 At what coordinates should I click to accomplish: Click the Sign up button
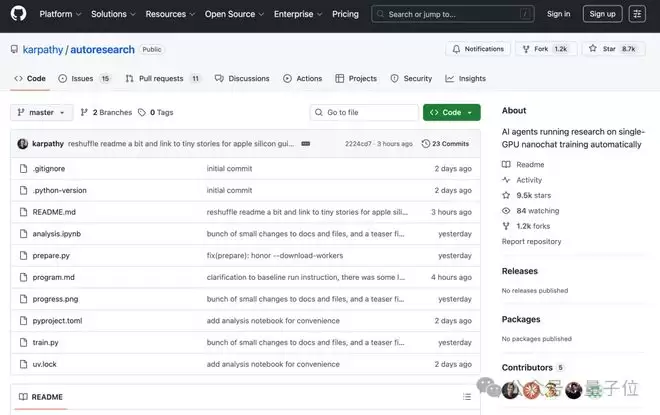click(x=602, y=14)
